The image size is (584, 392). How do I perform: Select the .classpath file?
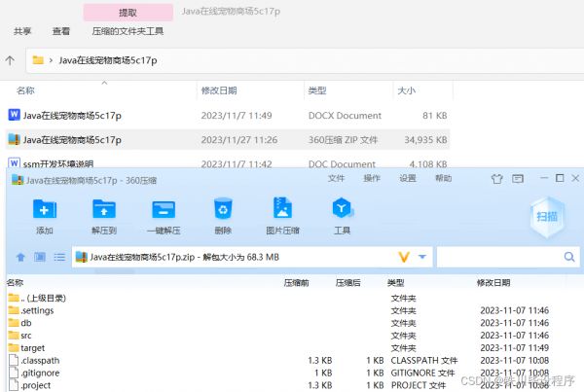click(x=34, y=360)
